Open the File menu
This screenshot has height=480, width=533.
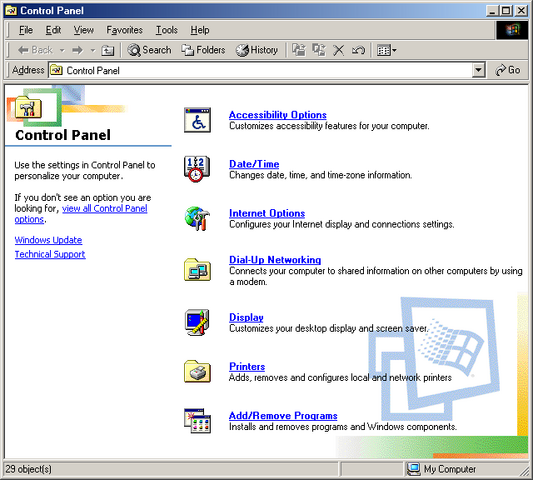(26, 30)
